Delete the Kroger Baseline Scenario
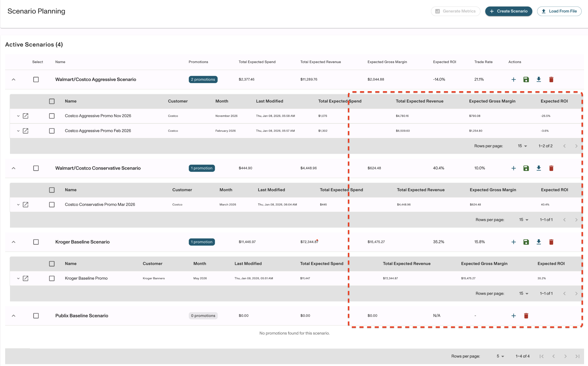The image size is (588, 366). 551,242
